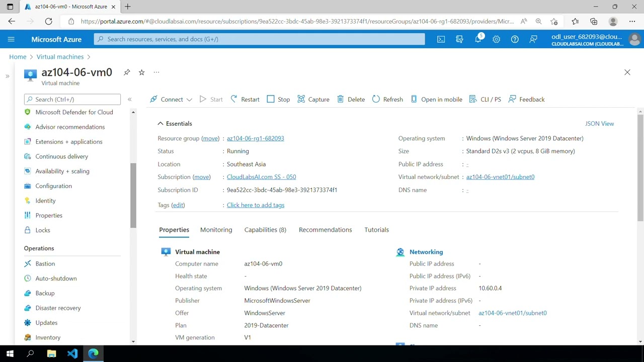Restart the virtual machine
Viewport: 644px width, 362px height.
[x=245, y=100]
